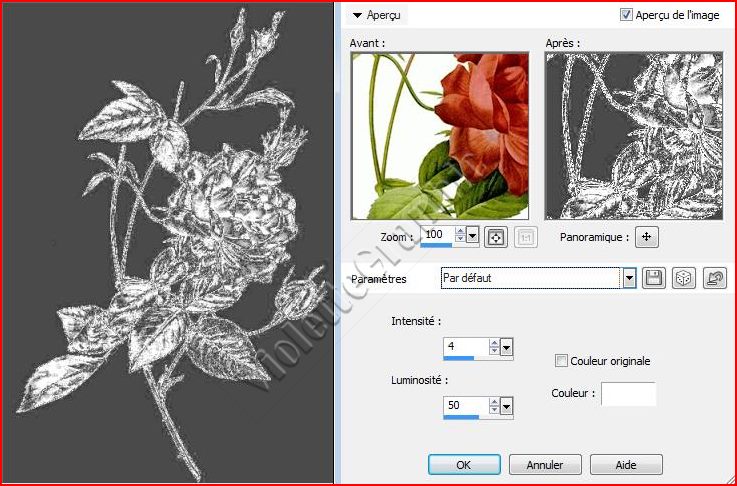The image size is (737, 486).
Task: Click inside the Intensité value field
Action: (x=465, y=346)
